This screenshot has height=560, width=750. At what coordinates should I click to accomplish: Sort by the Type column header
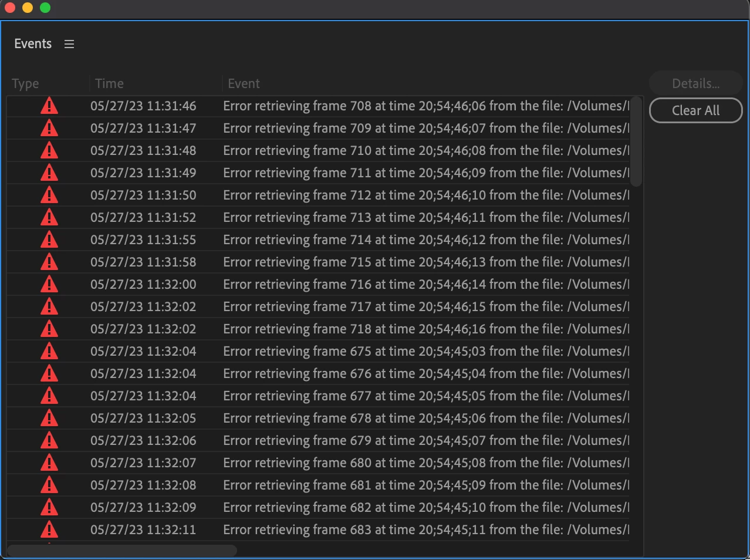[x=25, y=83]
